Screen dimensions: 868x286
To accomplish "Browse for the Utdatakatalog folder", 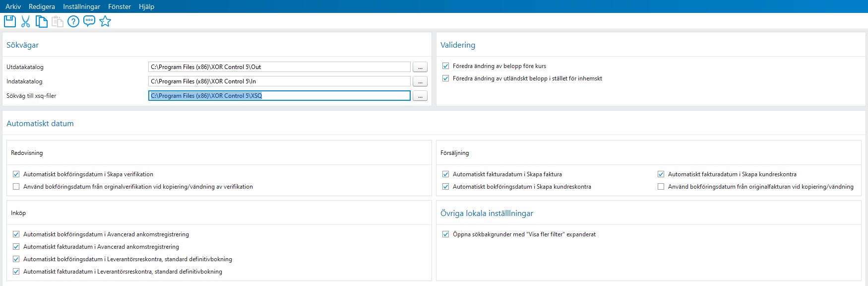I will click(x=420, y=67).
